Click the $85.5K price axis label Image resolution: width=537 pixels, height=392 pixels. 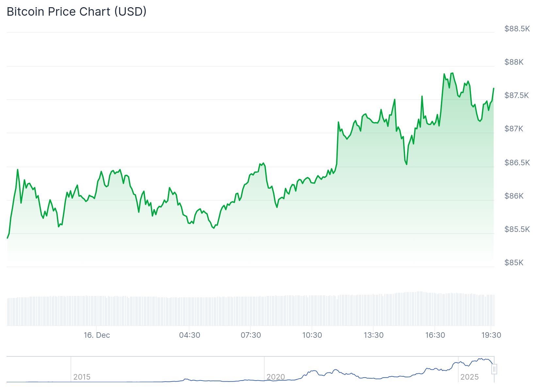coord(517,229)
